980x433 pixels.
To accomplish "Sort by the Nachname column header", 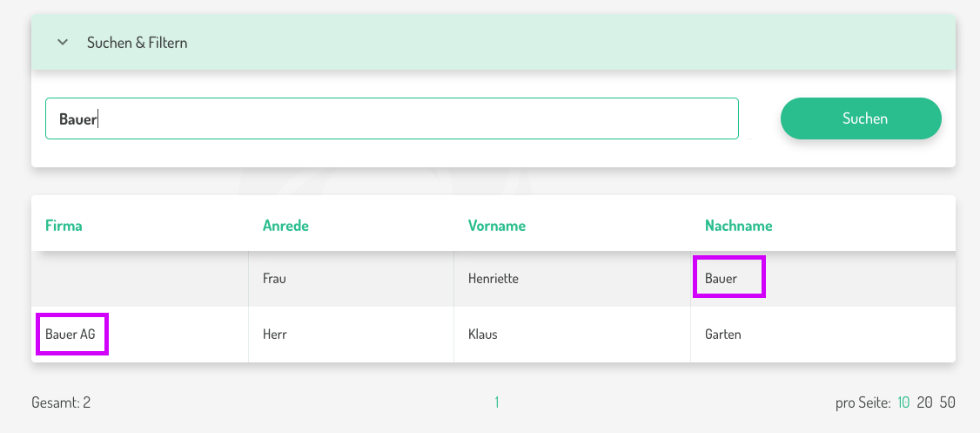I will pyautogui.click(x=738, y=226).
